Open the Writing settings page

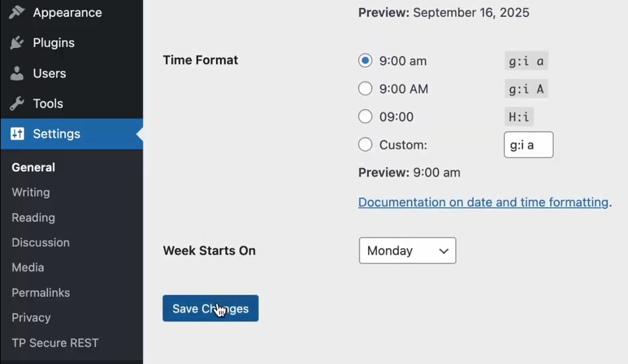tap(31, 192)
